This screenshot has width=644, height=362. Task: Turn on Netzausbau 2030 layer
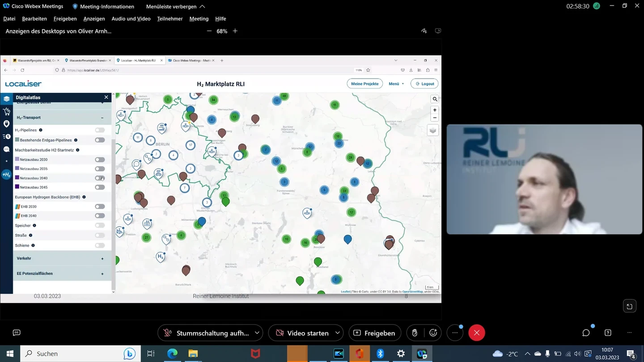100,160
